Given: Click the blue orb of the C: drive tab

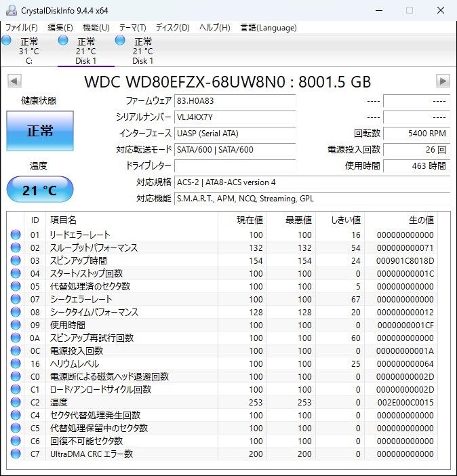Looking at the screenshot, I should (6, 40).
